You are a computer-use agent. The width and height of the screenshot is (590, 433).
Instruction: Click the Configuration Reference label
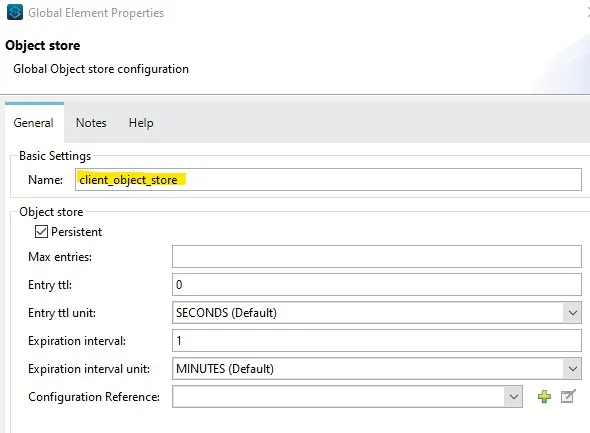(x=94, y=397)
